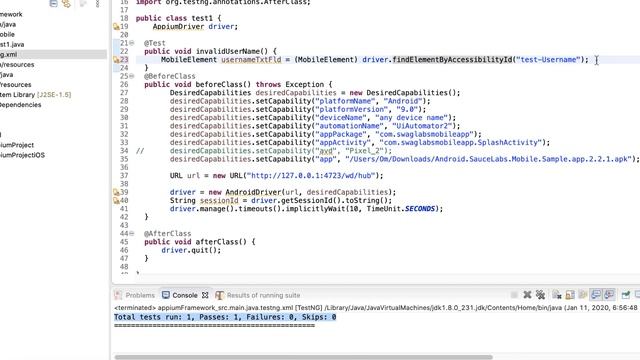Image resolution: width=640 pixels, height=360 pixels.
Task: Click the "platformVersion" string on line 29
Action: pyautogui.click(x=352, y=109)
